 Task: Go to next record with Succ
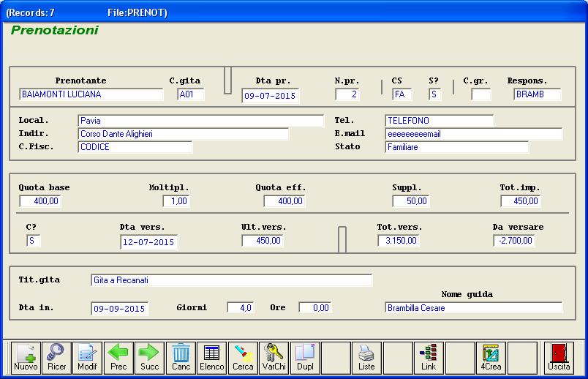149,358
